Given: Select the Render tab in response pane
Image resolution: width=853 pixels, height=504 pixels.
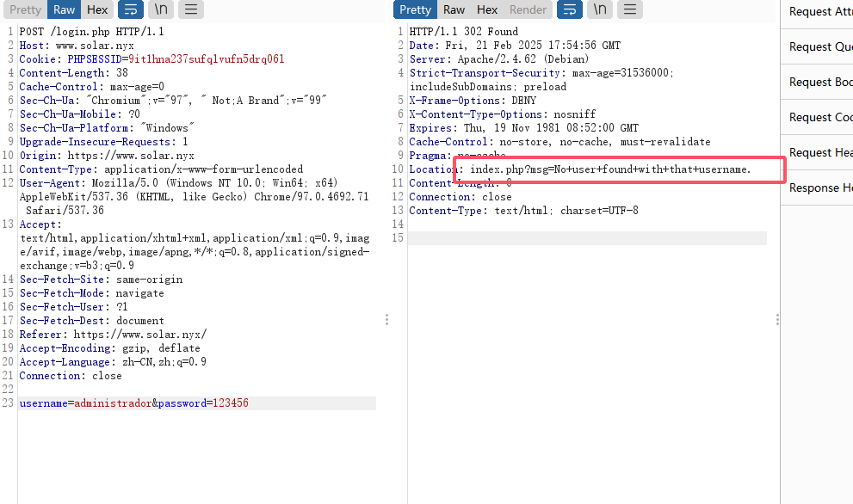Looking at the screenshot, I should [x=528, y=10].
